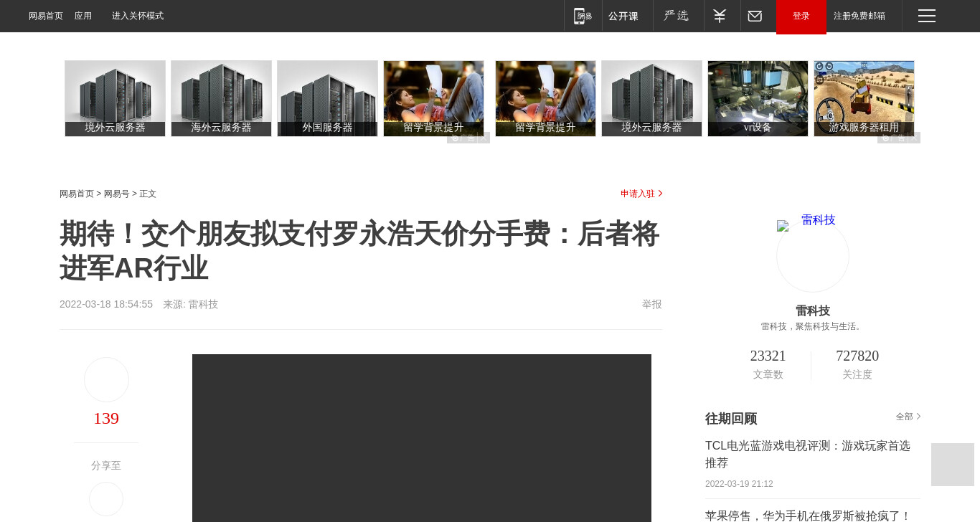Click the share circle under 分享至

(106, 499)
